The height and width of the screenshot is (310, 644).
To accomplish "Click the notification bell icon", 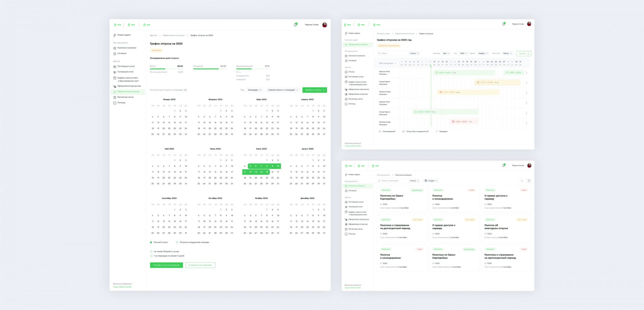I will 295,25.
